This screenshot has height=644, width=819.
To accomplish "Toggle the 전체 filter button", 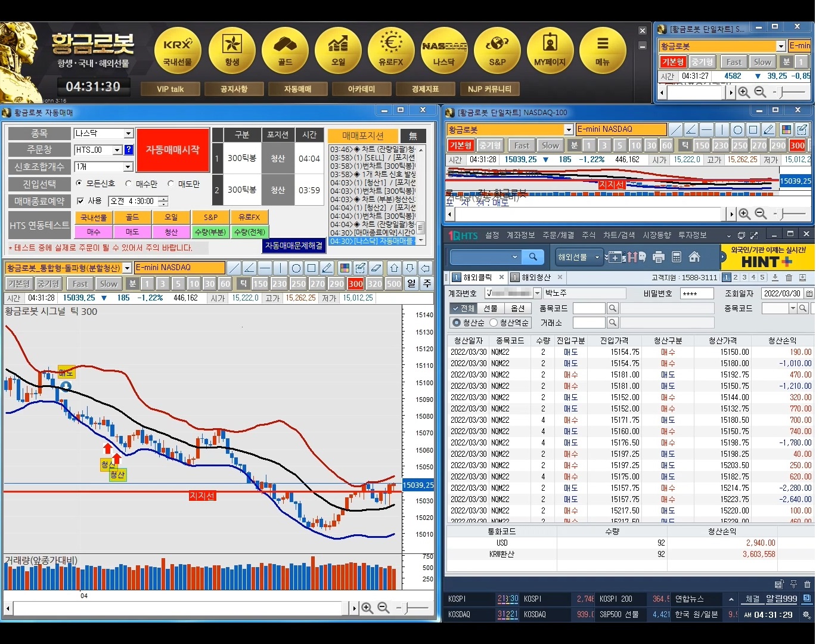I will click(463, 308).
